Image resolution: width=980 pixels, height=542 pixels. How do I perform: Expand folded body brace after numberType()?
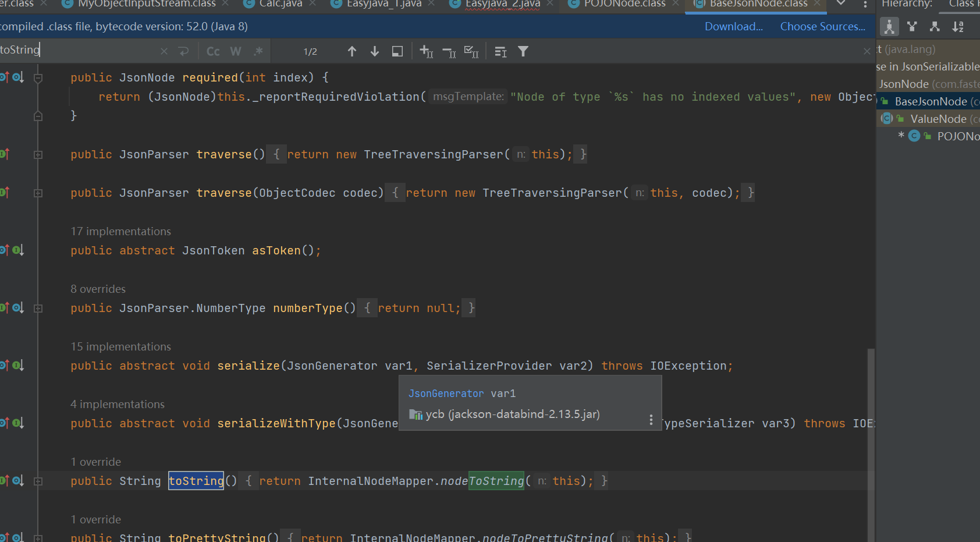coord(367,308)
